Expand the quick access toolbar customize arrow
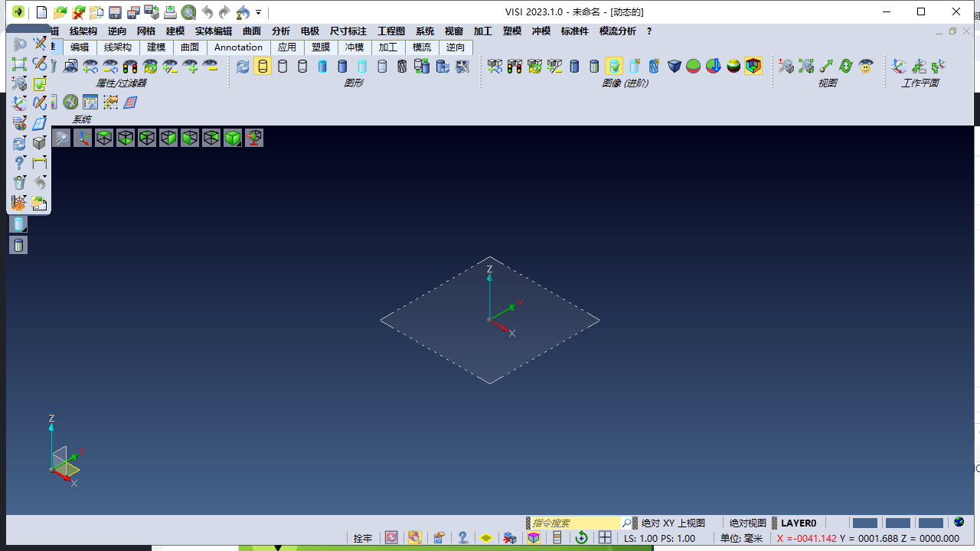Image resolution: width=980 pixels, height=551 pixels. [259, 12]
